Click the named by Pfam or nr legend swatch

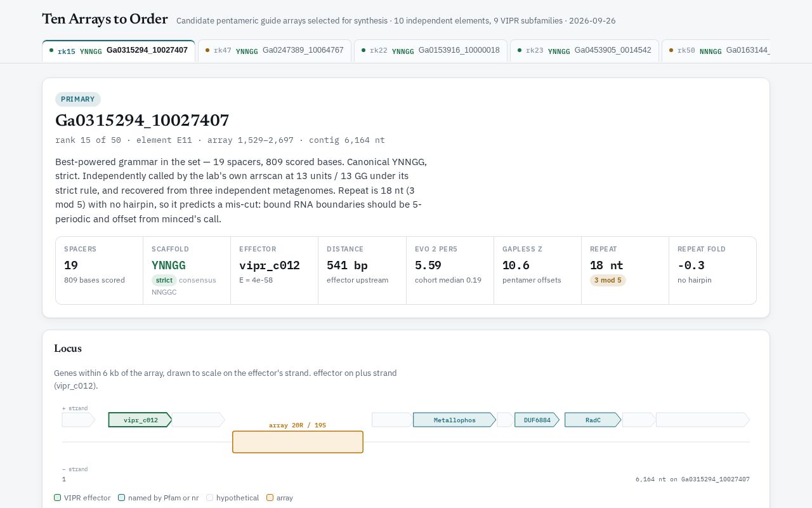coord(122,498)
